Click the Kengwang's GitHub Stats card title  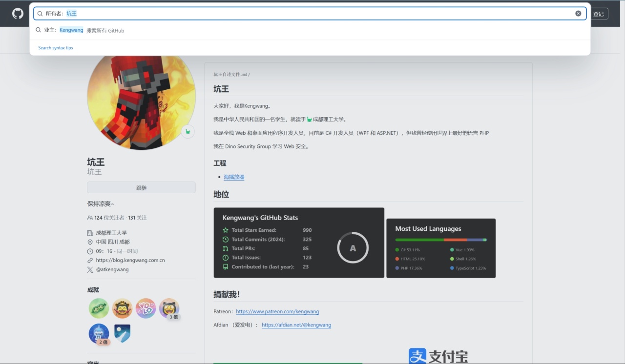[x=260, y=218]
